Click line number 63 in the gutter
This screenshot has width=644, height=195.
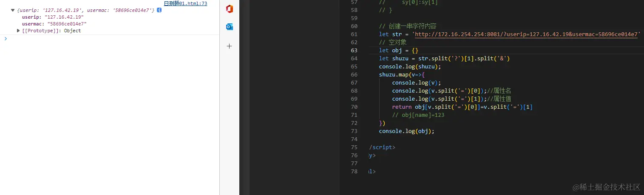pyautogui.click(x=355, y=51)
